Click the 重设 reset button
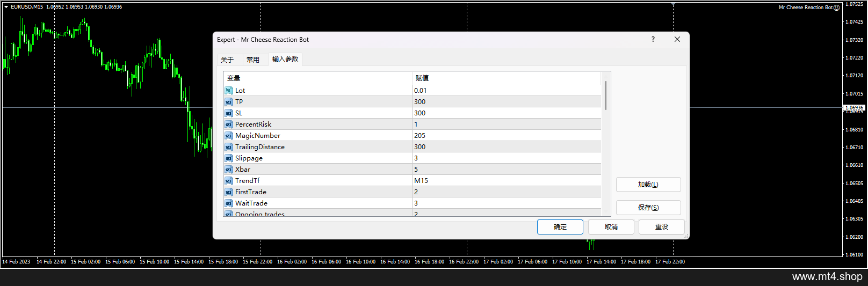The height and width of the screenshot is (286, 868). click(662, 227)
